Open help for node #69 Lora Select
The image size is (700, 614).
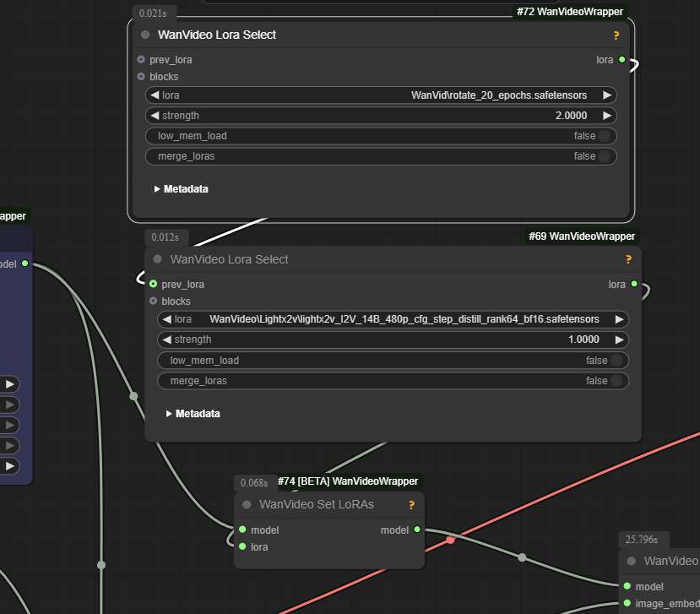[x=628, y=259]
